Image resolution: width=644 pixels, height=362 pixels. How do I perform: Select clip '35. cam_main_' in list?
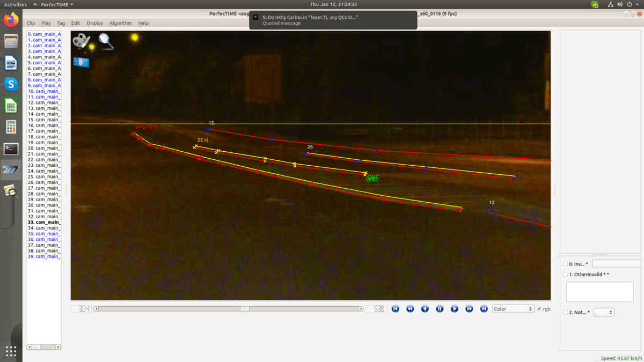tap(44, 234)
